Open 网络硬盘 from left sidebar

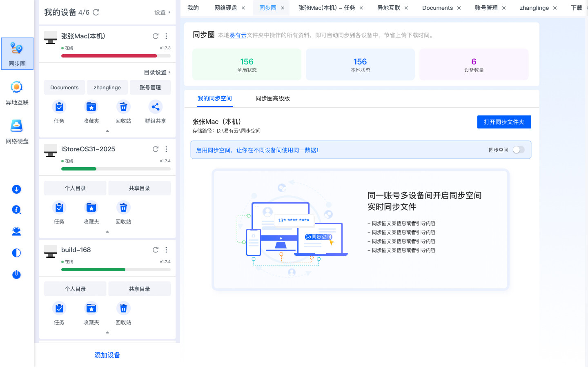click(17, 131)
